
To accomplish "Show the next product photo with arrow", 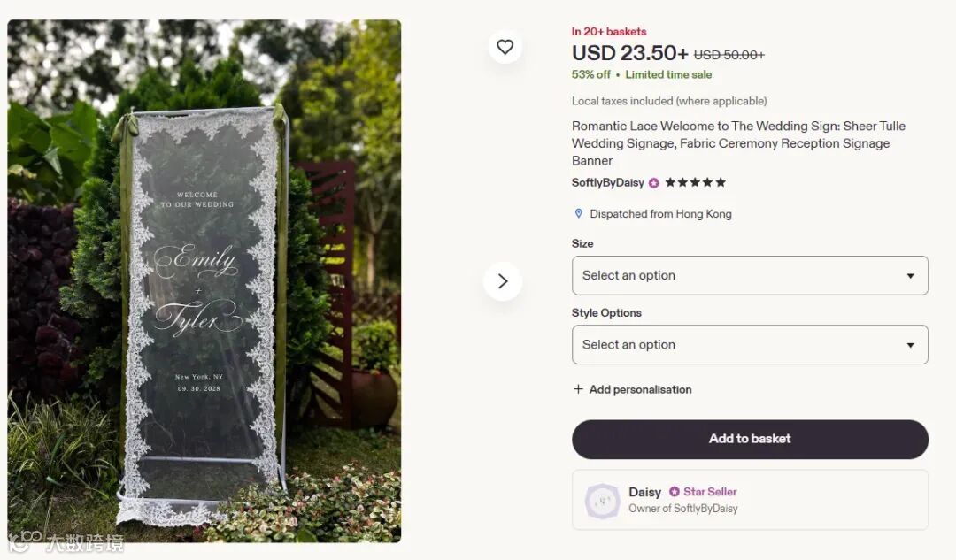I will coord(502,281).
